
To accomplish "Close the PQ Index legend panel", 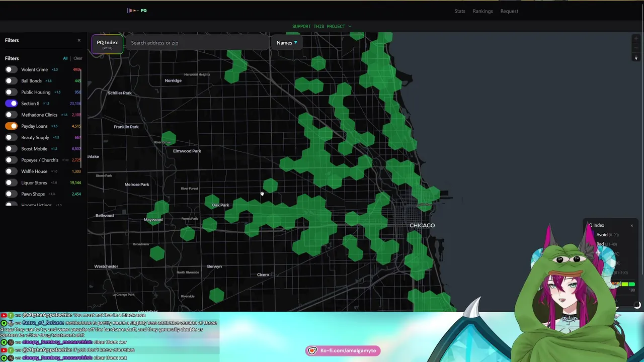I will click(x=632, y=225).
